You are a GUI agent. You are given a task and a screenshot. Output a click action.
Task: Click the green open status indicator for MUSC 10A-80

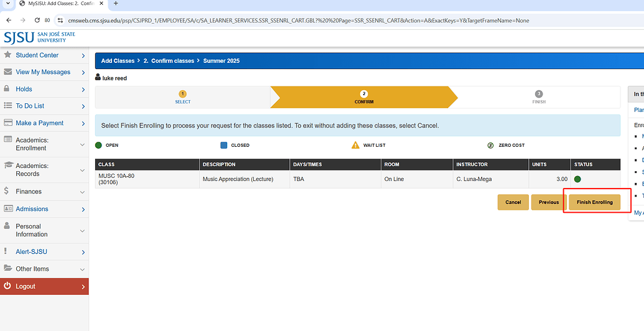point(577,179)
